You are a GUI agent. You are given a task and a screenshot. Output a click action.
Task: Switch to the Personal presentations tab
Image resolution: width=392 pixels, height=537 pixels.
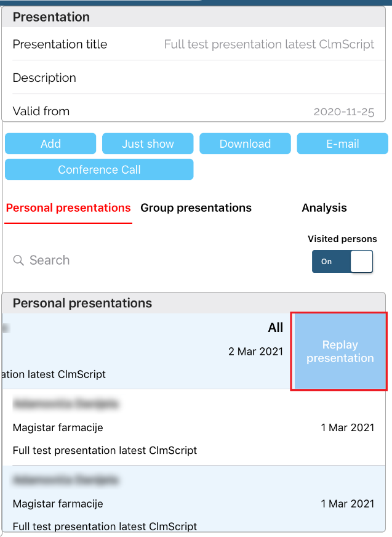pyautogui.click(x=68, y=208)
